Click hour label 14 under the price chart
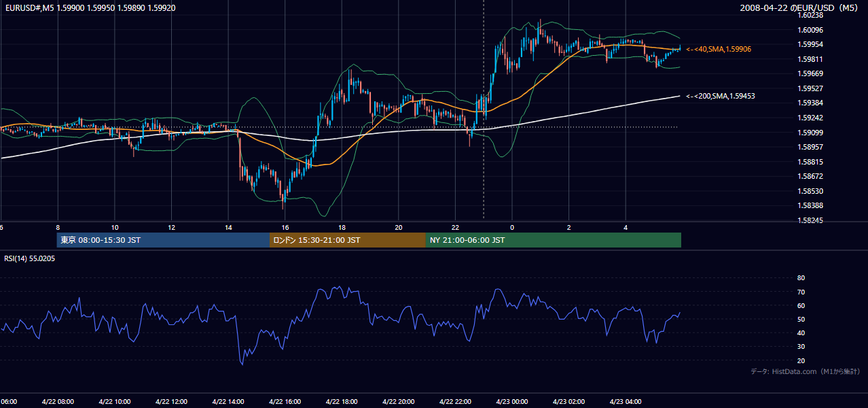This screenshot has width=868, height=408. (228, 227)
